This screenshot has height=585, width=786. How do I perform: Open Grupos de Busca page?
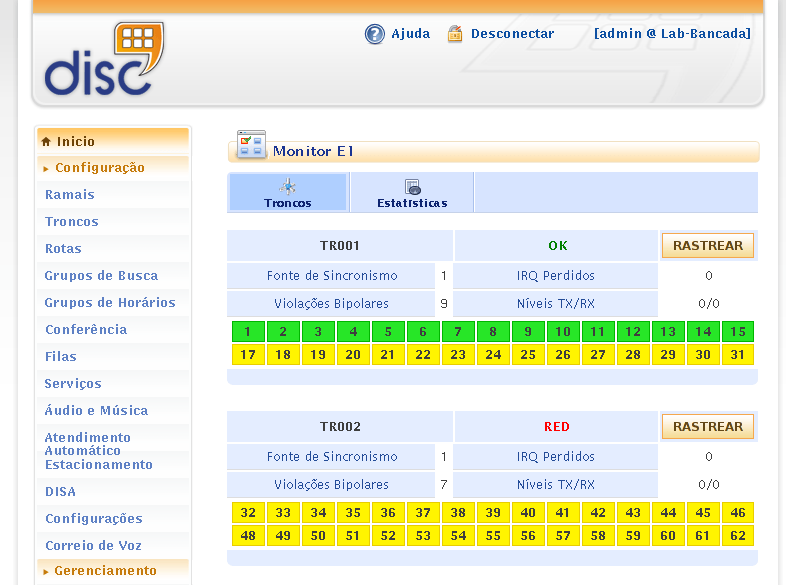click(101, 276)
